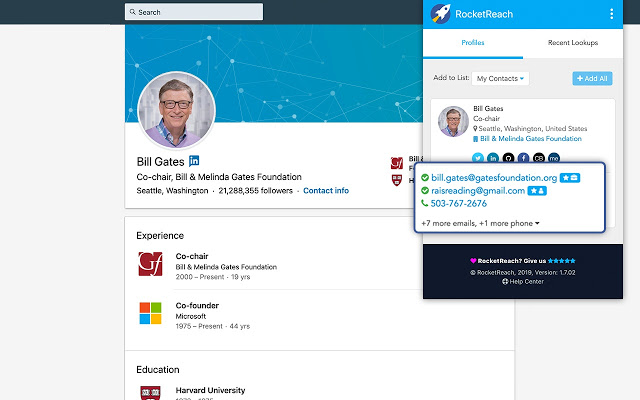Open the Facebook profile icon
640x400 pixels.
[x=523, y=158]
